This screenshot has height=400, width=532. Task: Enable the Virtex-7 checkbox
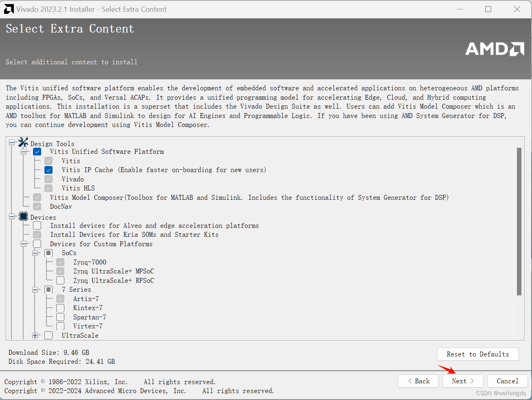tap(60, 326)
